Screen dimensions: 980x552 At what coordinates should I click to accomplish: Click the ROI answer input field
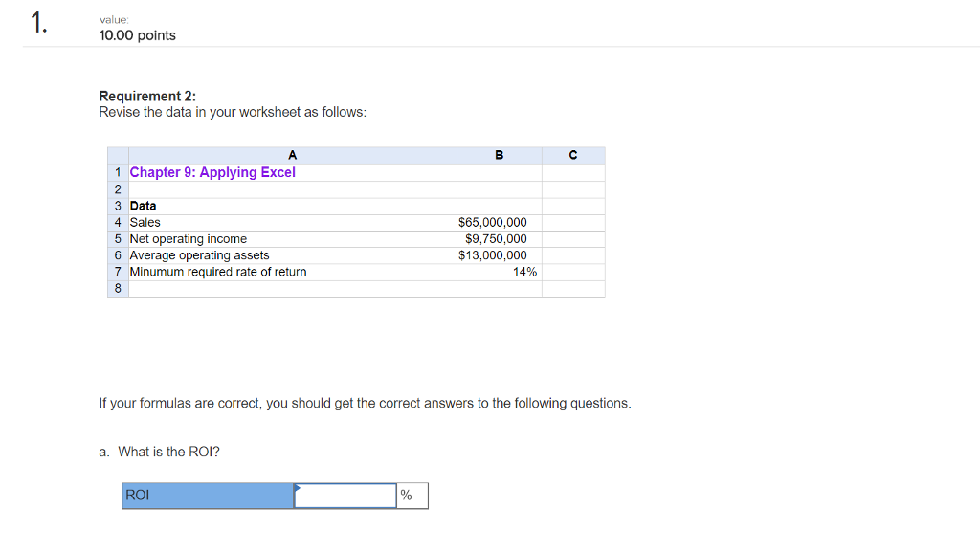click(x=345, y=496)
